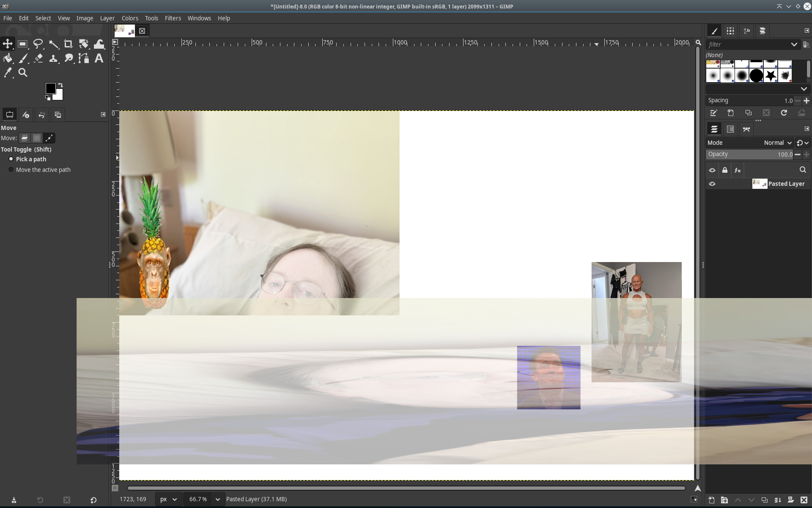Choose the Fuzzy Select magic wand tool

tap(53, 44)
